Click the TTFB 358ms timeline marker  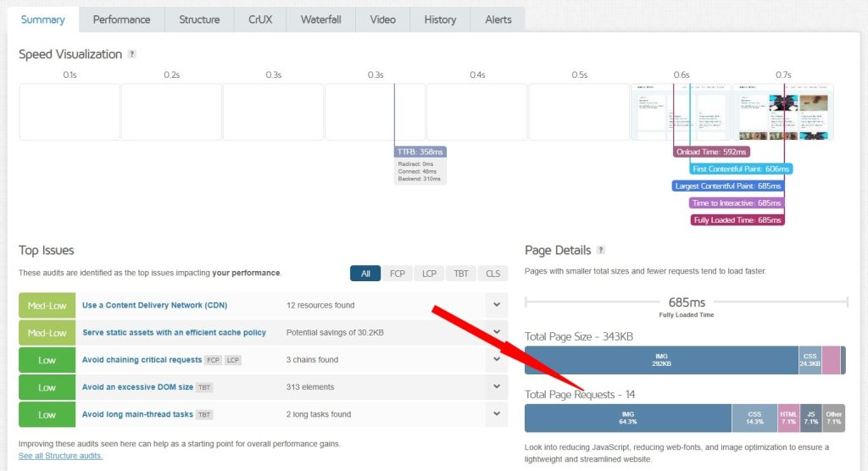(420, 152)
